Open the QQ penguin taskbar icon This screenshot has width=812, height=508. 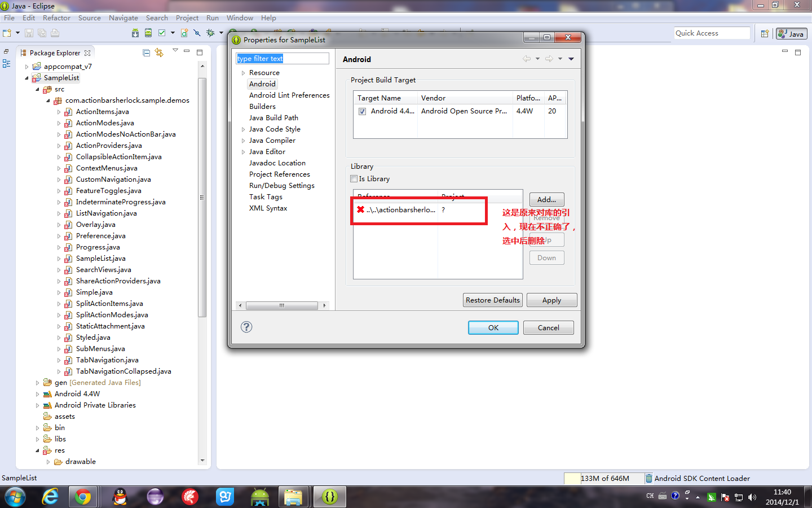pyautogui.click(x=120, y=497)
